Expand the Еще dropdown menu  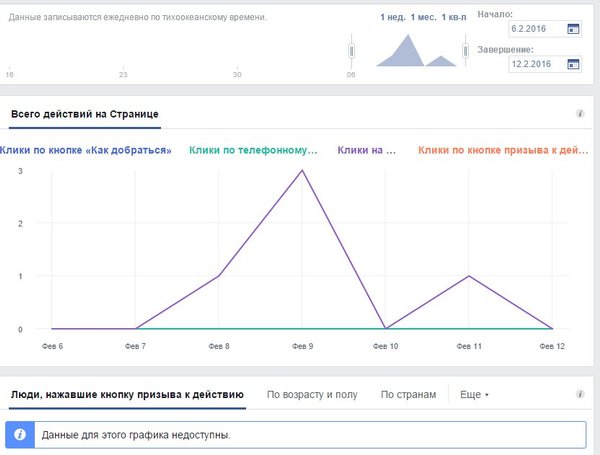tap(474, 395)
